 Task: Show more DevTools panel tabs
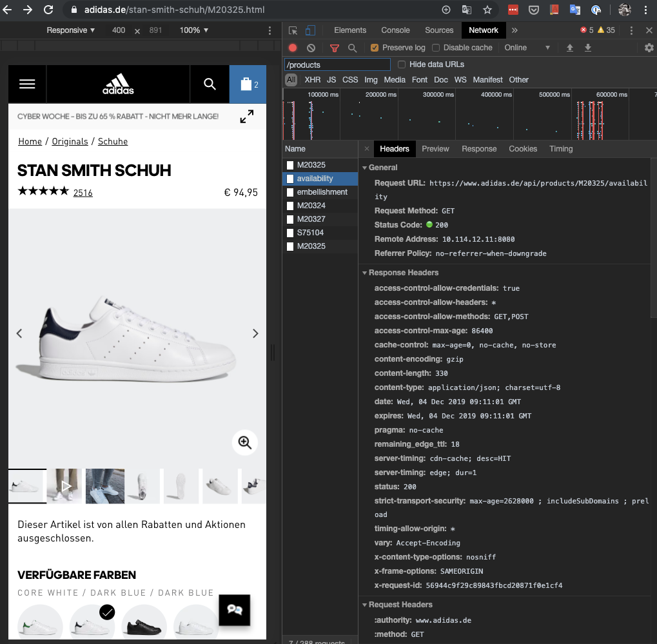(515, 30)
